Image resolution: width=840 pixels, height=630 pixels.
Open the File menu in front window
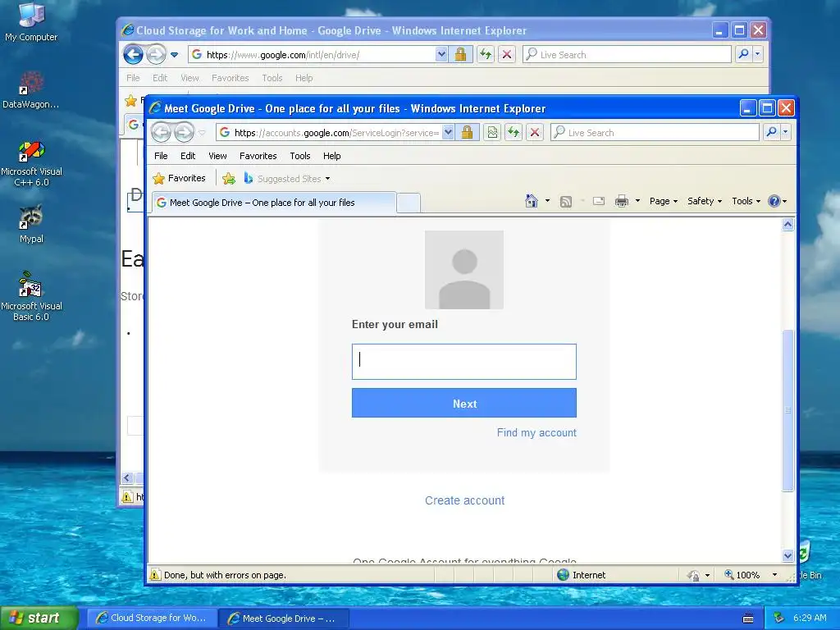(x=161, y=156)
